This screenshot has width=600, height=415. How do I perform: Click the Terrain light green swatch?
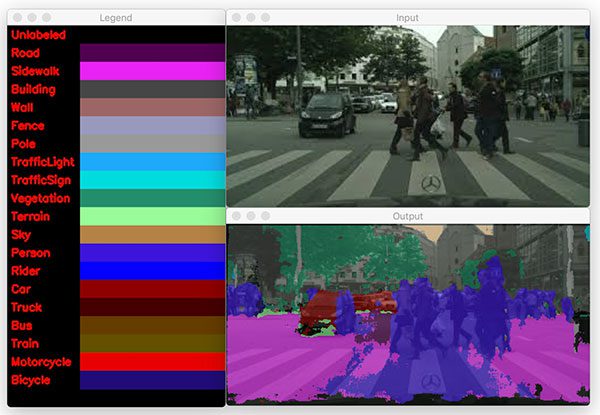[152, 216]
